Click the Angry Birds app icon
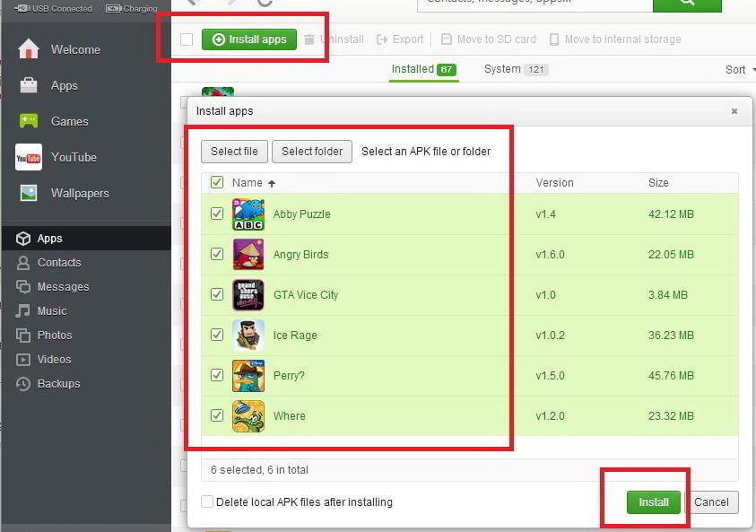 (248, 255)
